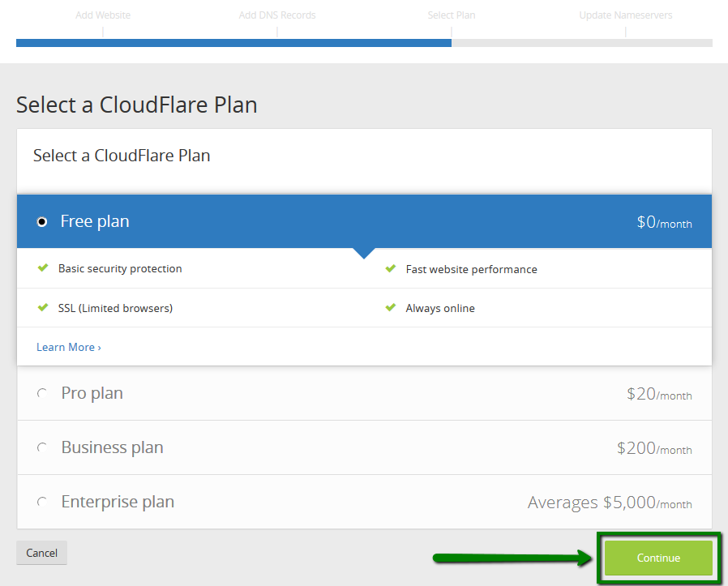This screenshot has width=728, height=586.
Task: Expand Enterprise plan via Averages $5,000/month
Action: pos(610,503)
